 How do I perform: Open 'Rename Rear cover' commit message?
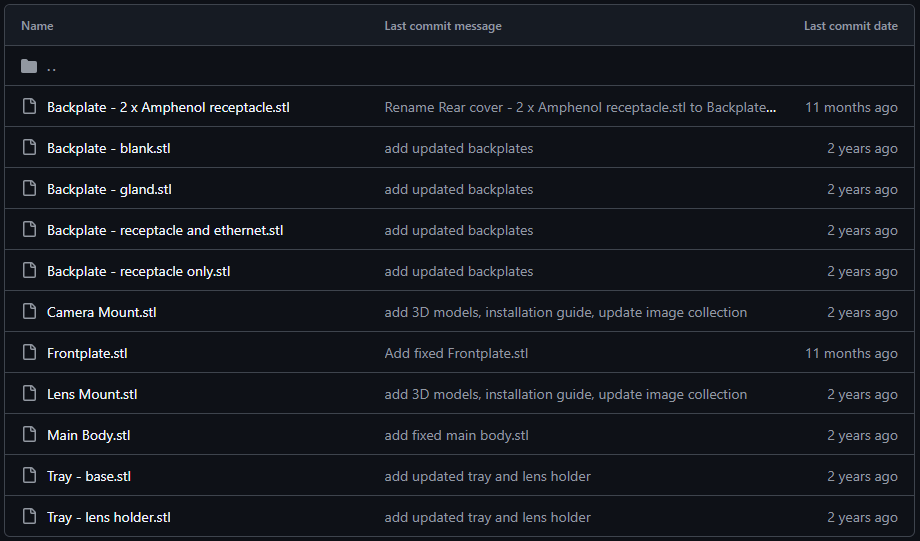click(580, 107)
